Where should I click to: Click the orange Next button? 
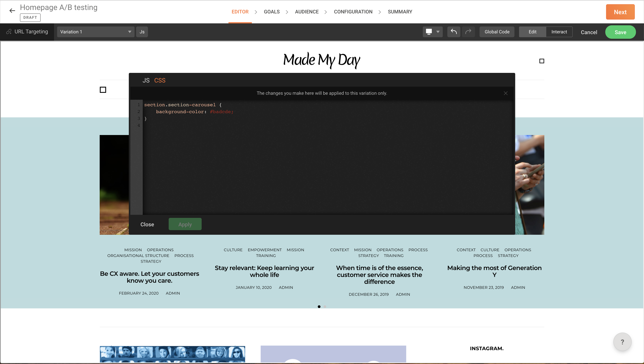(620, 12)
